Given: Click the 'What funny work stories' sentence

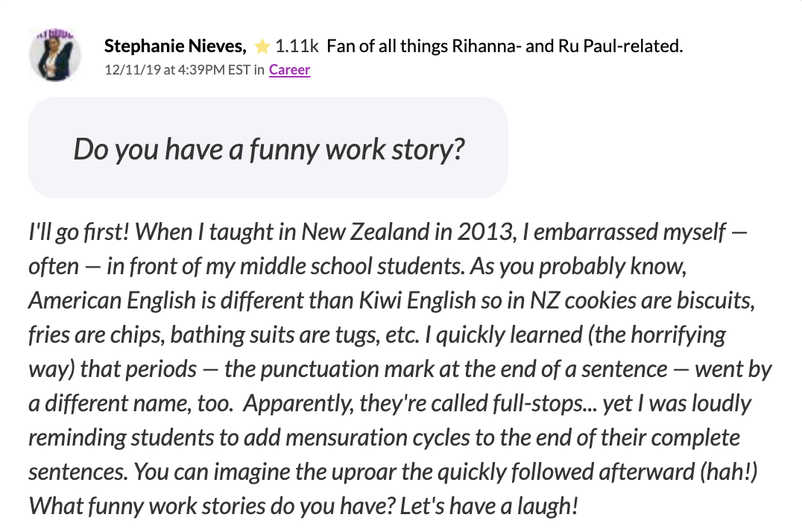Looking at the screenshot, I should point(212,507).
